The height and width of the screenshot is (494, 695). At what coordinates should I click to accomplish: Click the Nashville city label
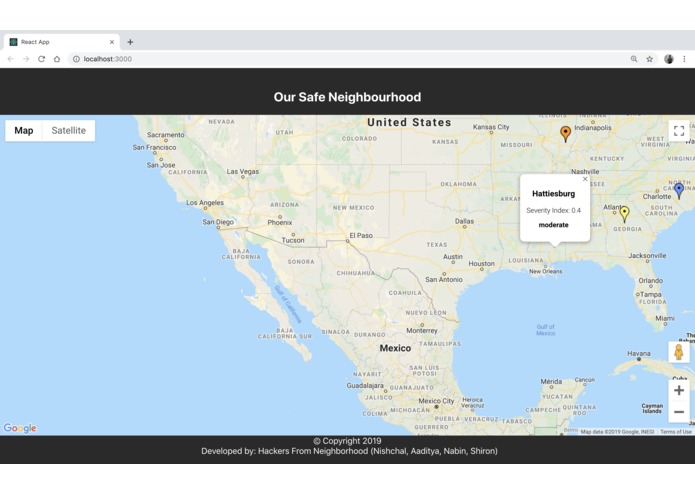click(x=585, y=171)
